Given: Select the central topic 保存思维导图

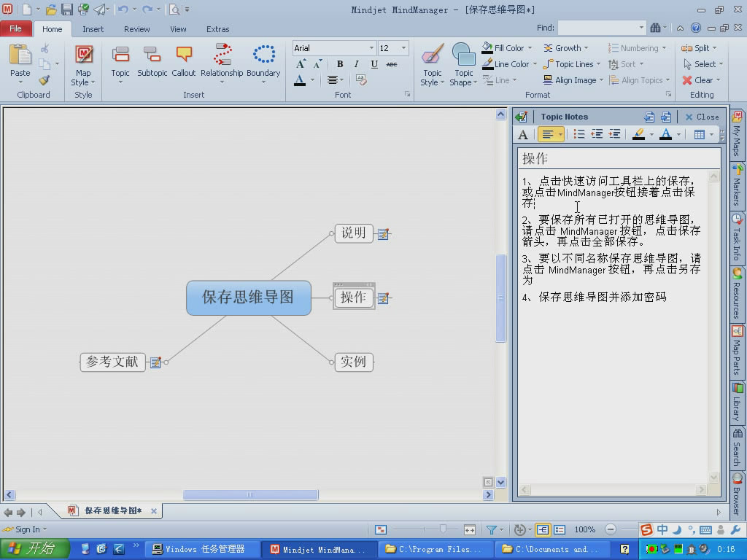Looking at the screenshot, I should pyautogui.click(x=248, y=297).
